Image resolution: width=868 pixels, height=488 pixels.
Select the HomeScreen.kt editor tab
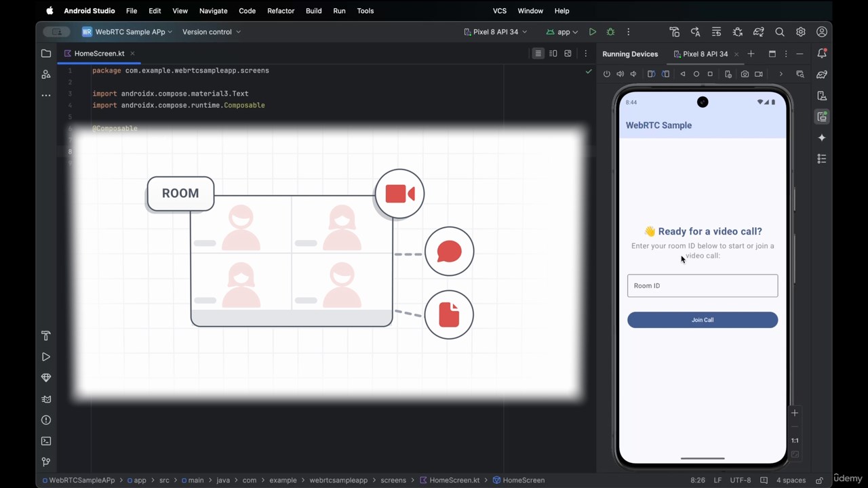[99, 54]
